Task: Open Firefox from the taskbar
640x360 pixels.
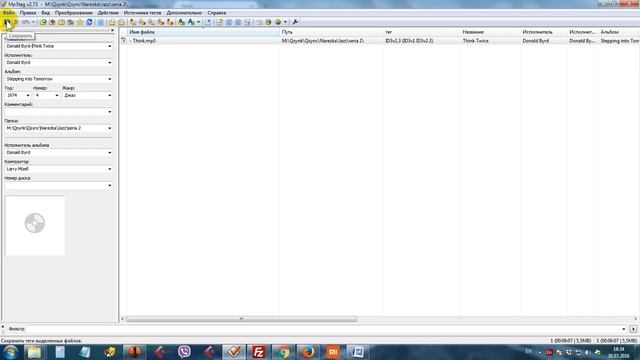Action: tap(309, 352)
